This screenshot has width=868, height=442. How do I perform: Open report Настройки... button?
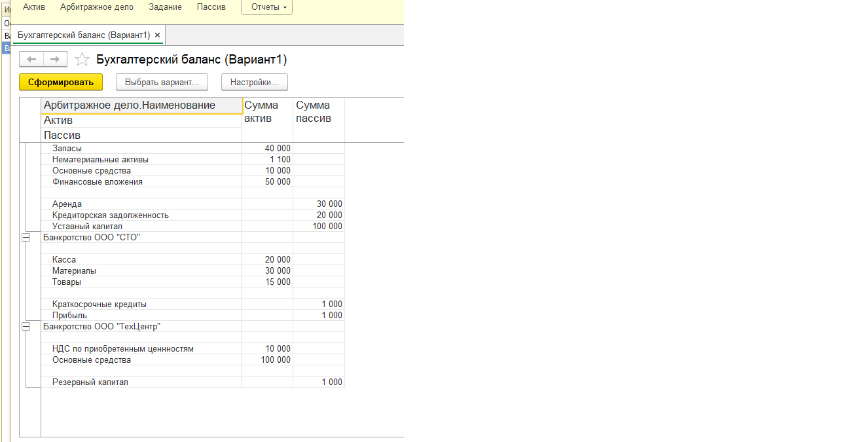[x=255, y=83]
